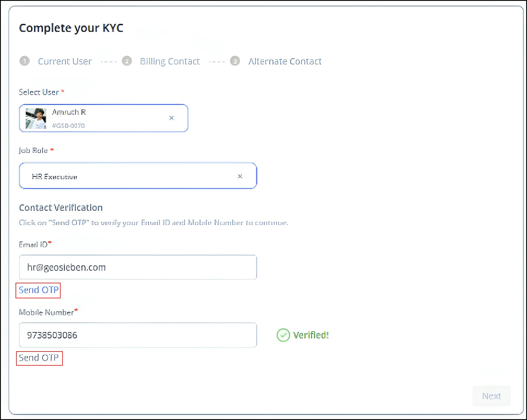Focus the Email ID input field
This screenshot has height=420, width=527.
138,267
